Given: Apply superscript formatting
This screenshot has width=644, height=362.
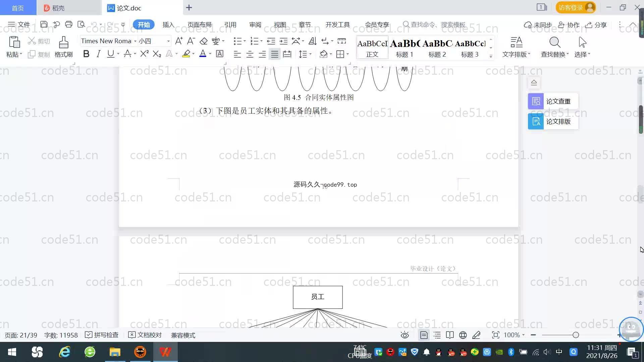Looking at the screenshot, I should (145, 54).
